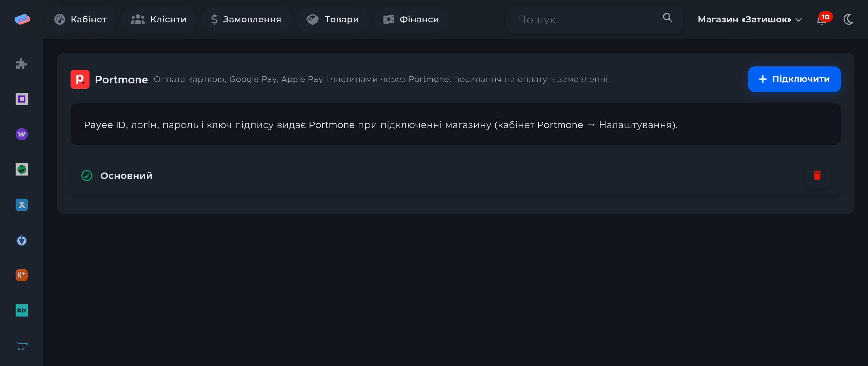
Task: Go to Замовлення menu
Action: coord(246,19)
